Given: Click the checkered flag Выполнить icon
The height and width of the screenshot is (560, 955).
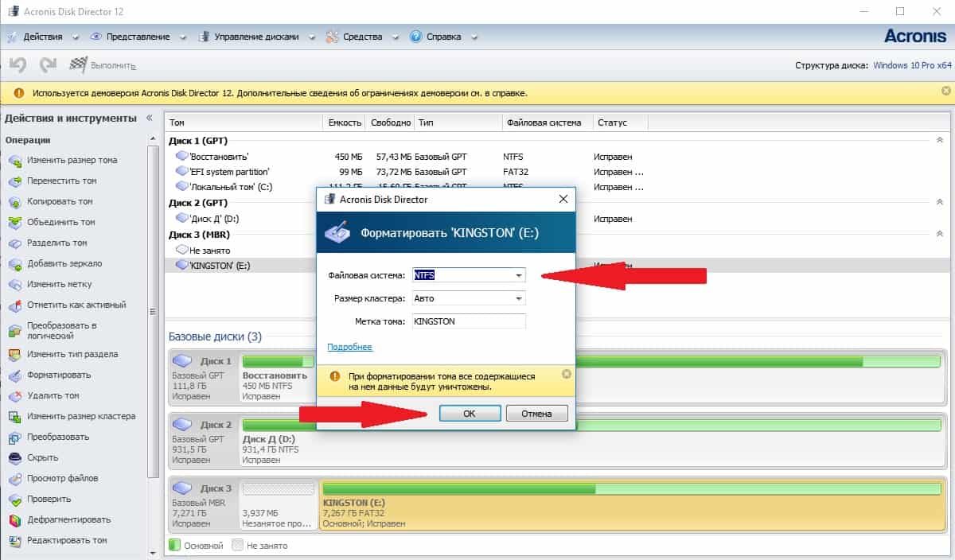Looking at the screenshot, I should (78, 64).
